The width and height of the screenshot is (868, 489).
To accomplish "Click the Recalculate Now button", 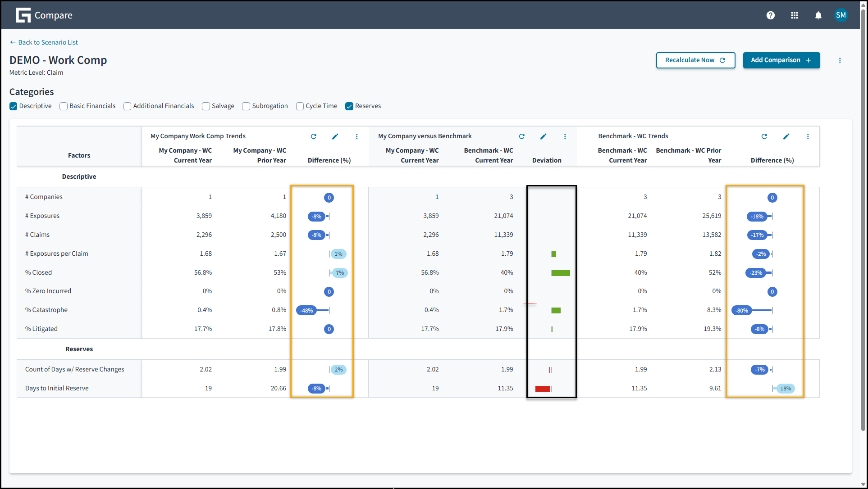I will pyautogui.click(x=695, y=60).
